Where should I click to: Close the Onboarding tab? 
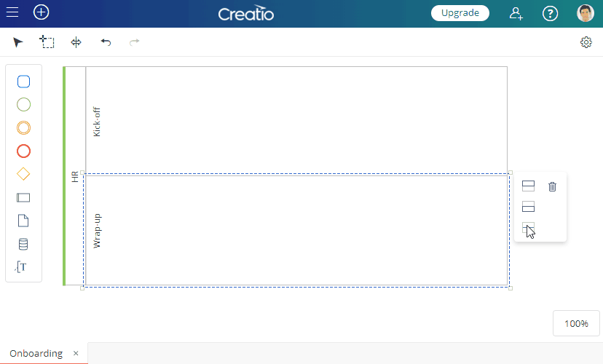click(76, 353)
